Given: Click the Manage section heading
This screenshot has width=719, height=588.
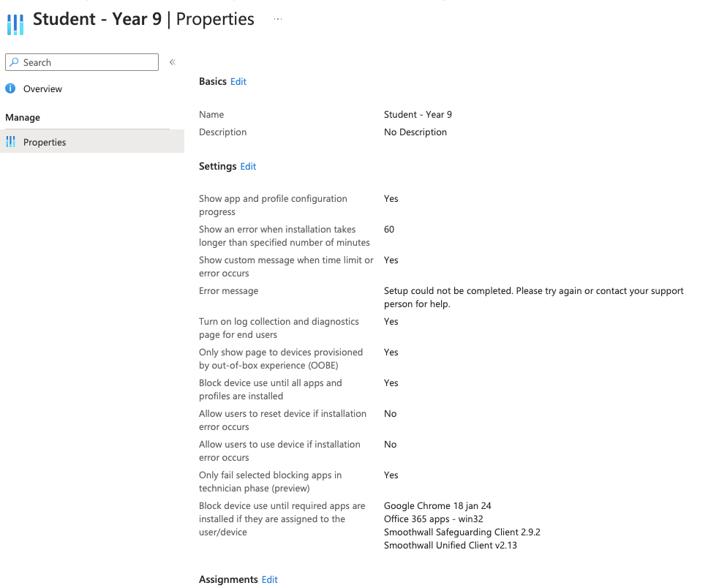Looking at the screenshot, I should pyautogui.click(x=23, y=118).
